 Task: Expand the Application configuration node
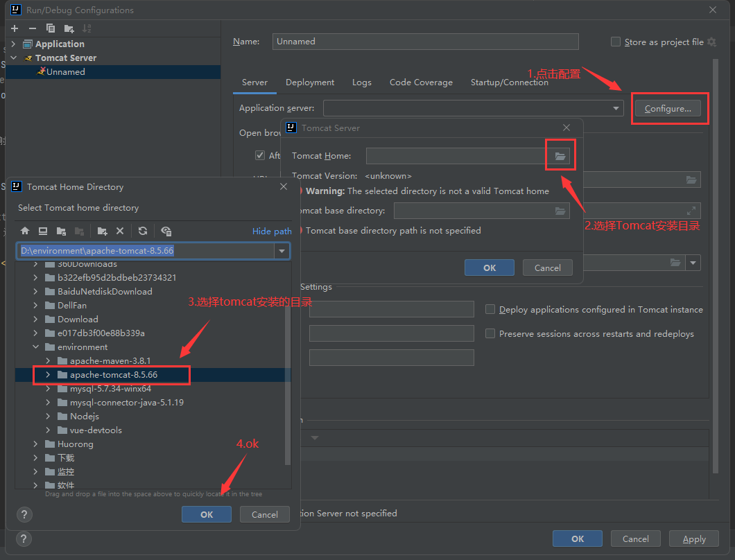click(x=14, y=44)
